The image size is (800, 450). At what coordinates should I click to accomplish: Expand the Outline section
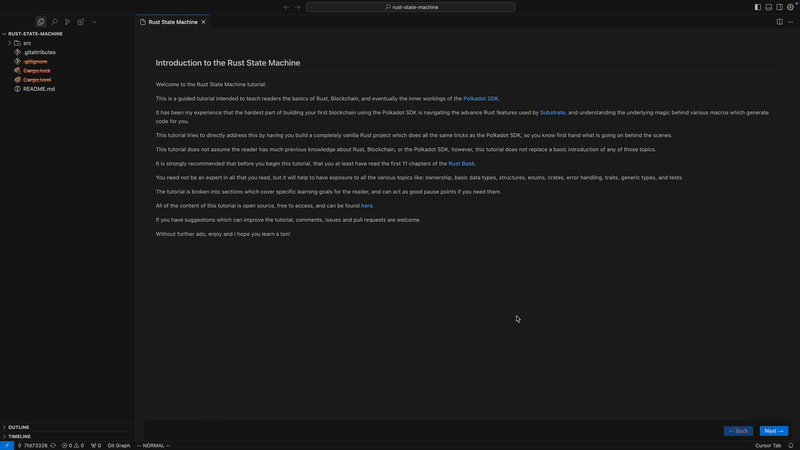(18, 427)
